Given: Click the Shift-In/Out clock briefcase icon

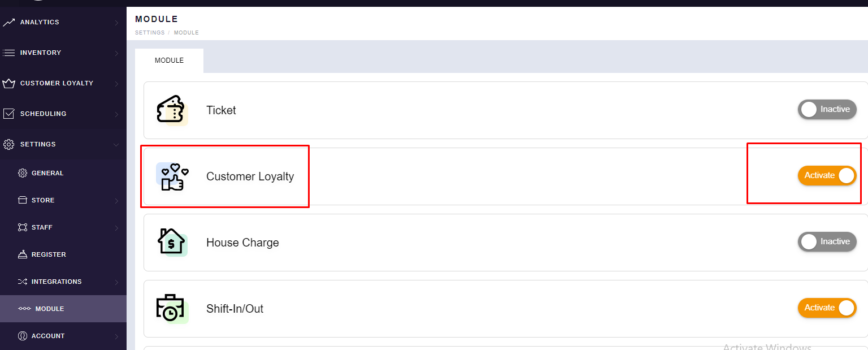Looking at the screenshot, I should click(171, 309).
